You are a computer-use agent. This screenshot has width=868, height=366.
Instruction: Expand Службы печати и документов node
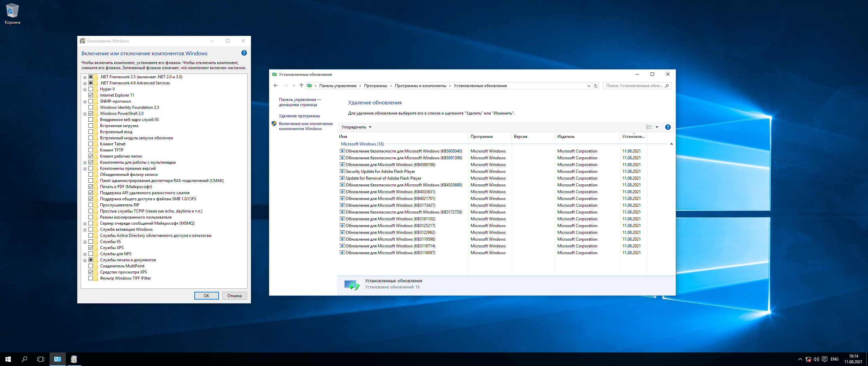click(85, 260)
